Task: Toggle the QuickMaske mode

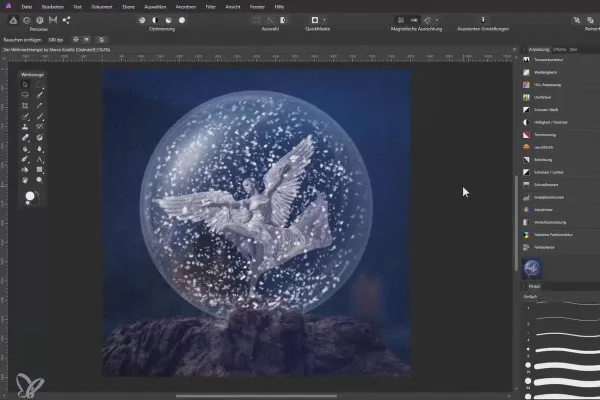Action: tap(315, 20)
